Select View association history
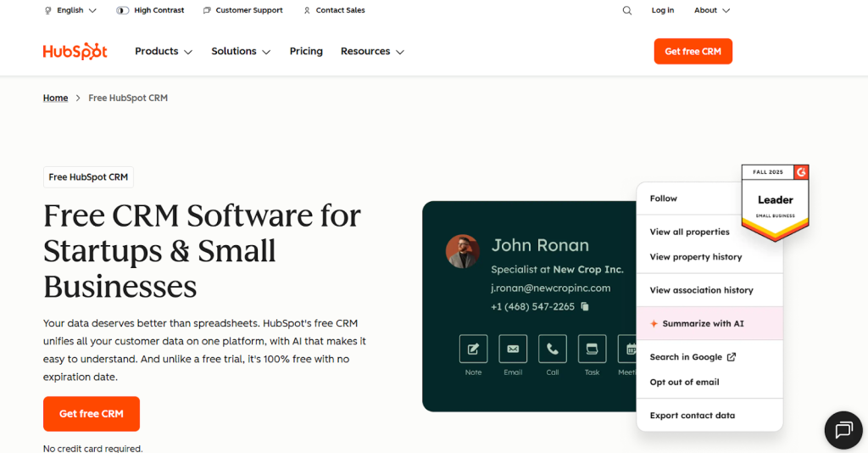This screenshot has height=453, width=868. (701, 290)
